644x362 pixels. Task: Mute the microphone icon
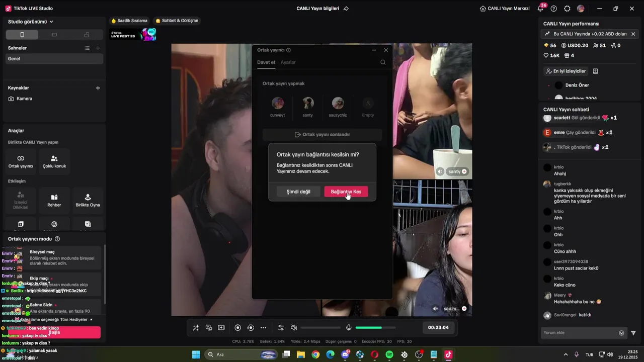tap(349, 328)
